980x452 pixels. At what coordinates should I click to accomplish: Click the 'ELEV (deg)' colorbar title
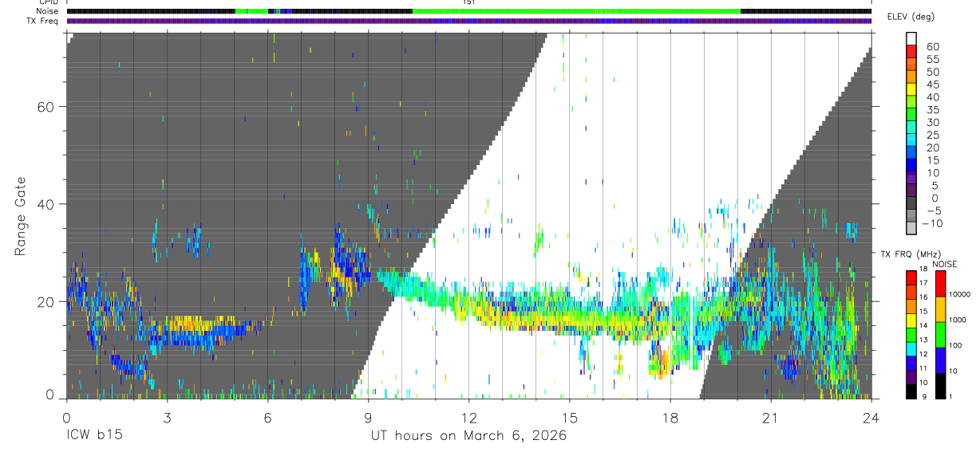coord(911,17)
